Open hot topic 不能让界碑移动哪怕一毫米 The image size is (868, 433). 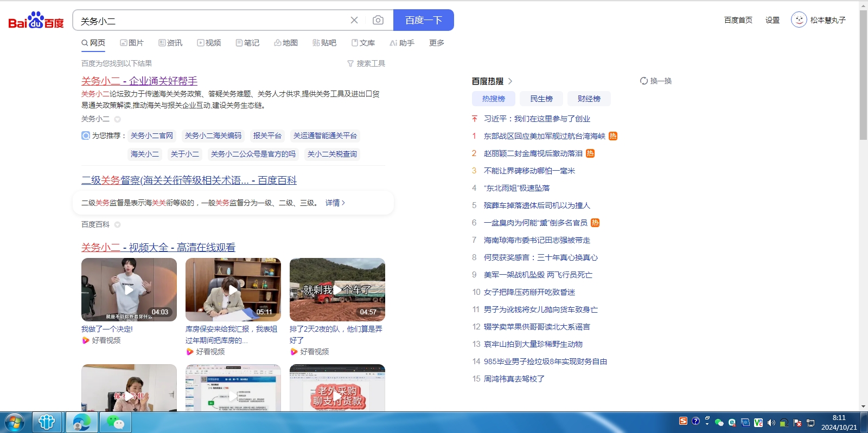coord(529,171)
